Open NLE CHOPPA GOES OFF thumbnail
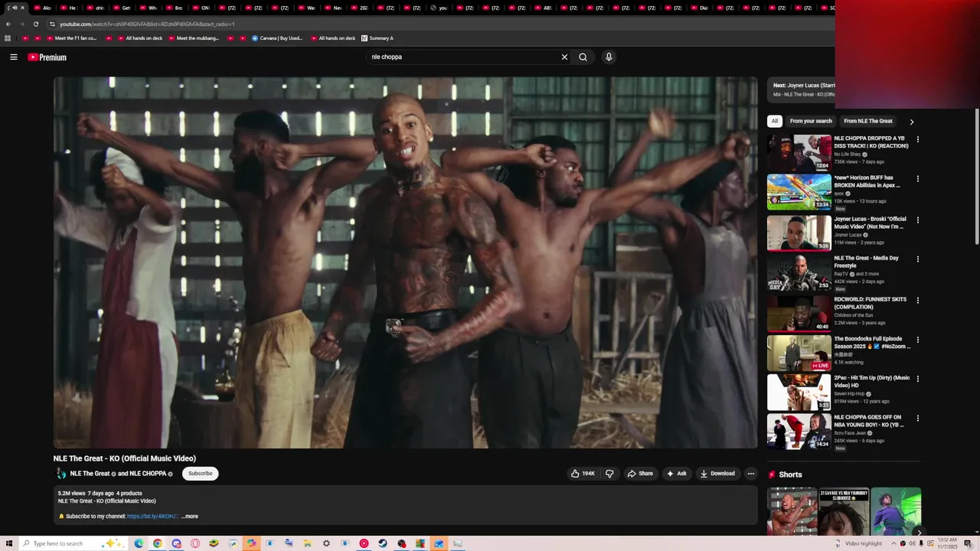Screen dimensions: 980x551 [x=799, y=432]
